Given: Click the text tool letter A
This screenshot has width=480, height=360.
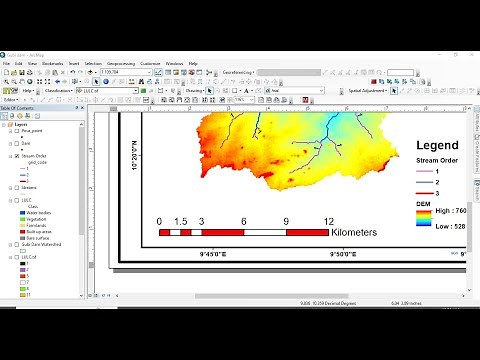Looking at the screenshot, I should [246, 91].
